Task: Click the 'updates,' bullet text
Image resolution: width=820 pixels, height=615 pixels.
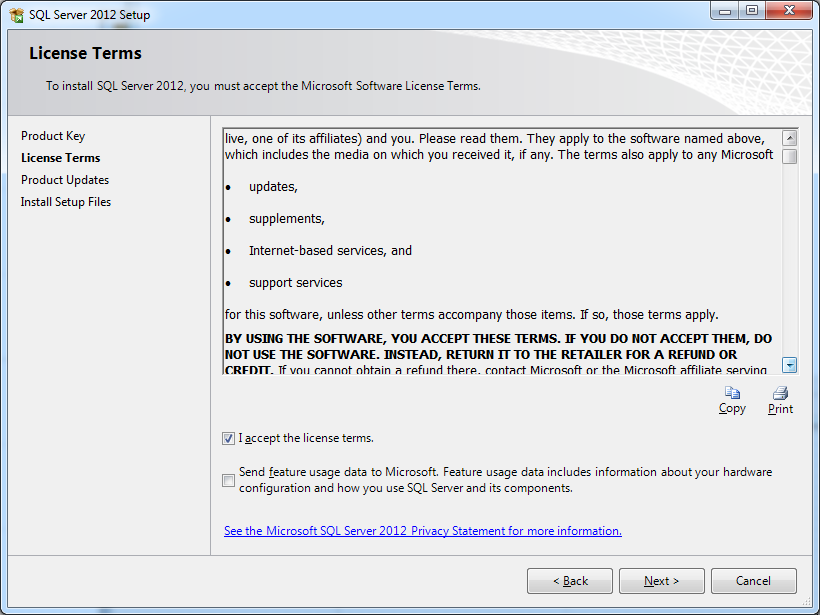Action: [273, 187]
